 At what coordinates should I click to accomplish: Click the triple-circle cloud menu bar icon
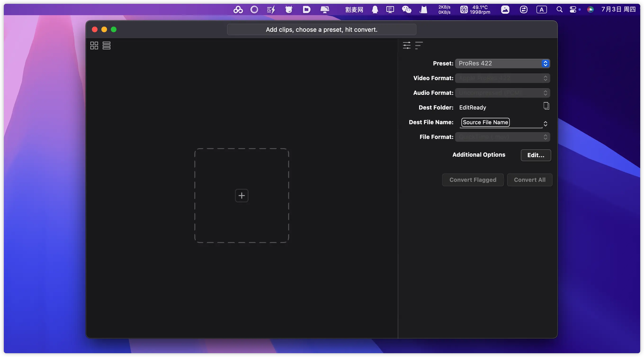[x=238, y=9]
